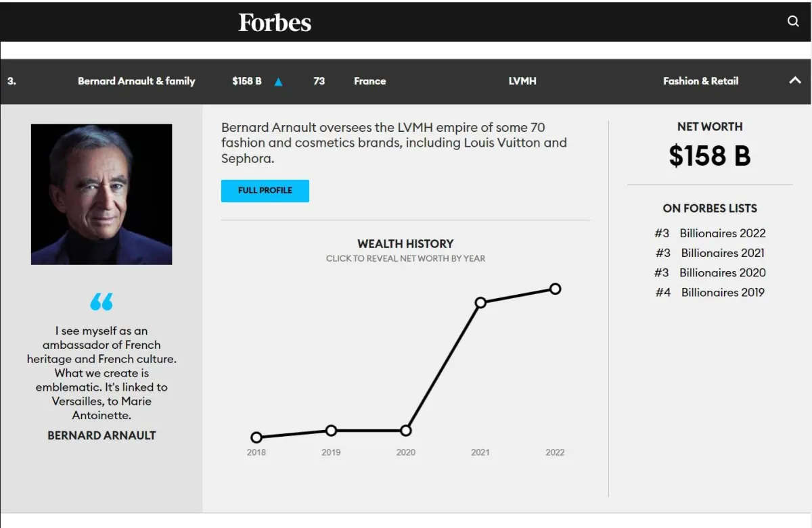Click the blue upward net worth arrow

(x=278, y=82)
